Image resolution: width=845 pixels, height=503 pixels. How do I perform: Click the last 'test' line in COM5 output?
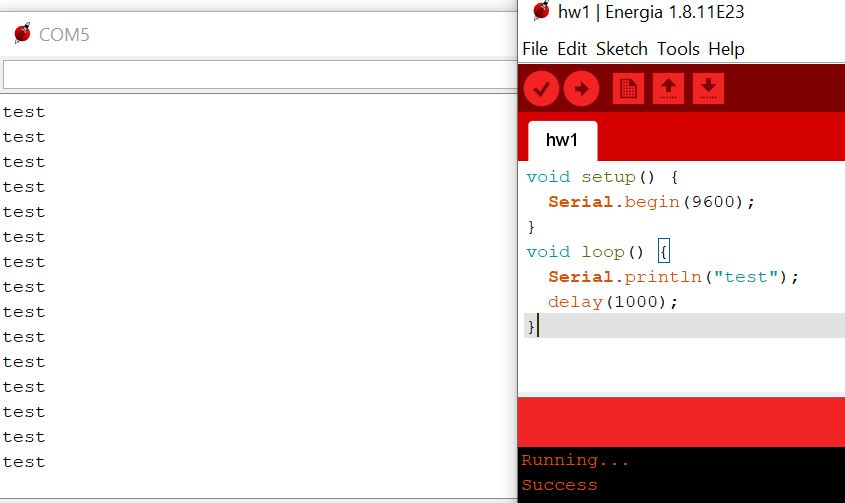click(24, 462)
